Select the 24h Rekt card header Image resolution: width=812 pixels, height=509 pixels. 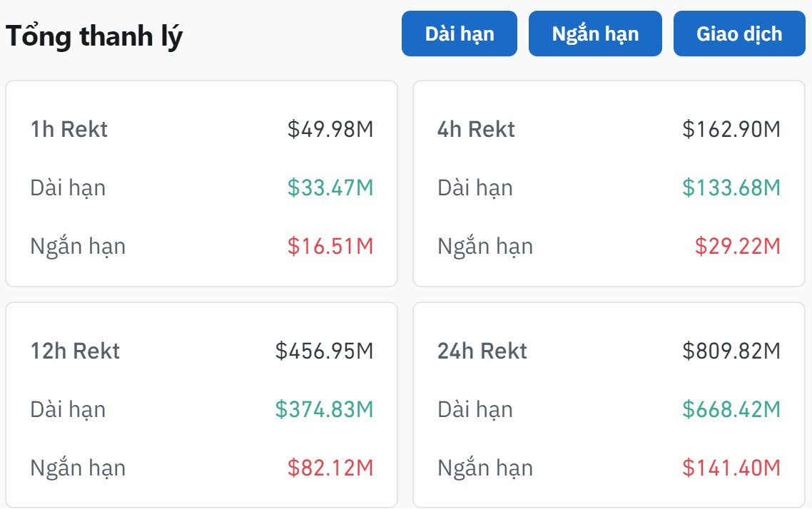tap(483, 351)
